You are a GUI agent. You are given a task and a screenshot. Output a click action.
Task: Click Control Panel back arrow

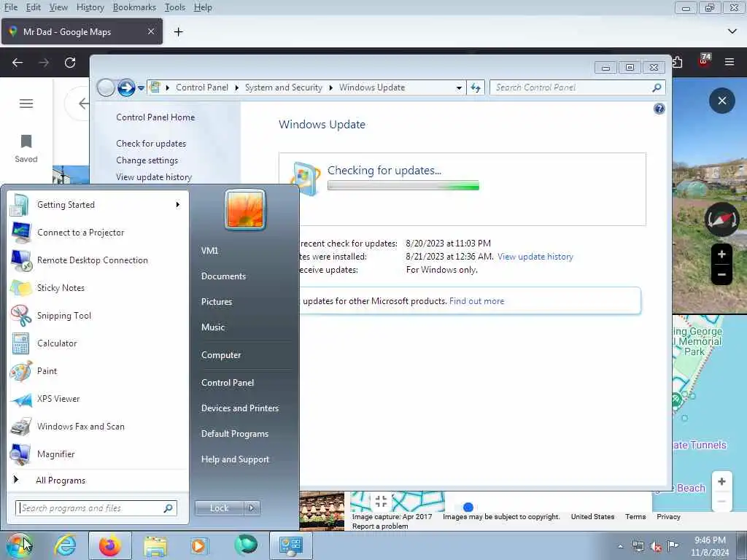[x=106, y=87]
